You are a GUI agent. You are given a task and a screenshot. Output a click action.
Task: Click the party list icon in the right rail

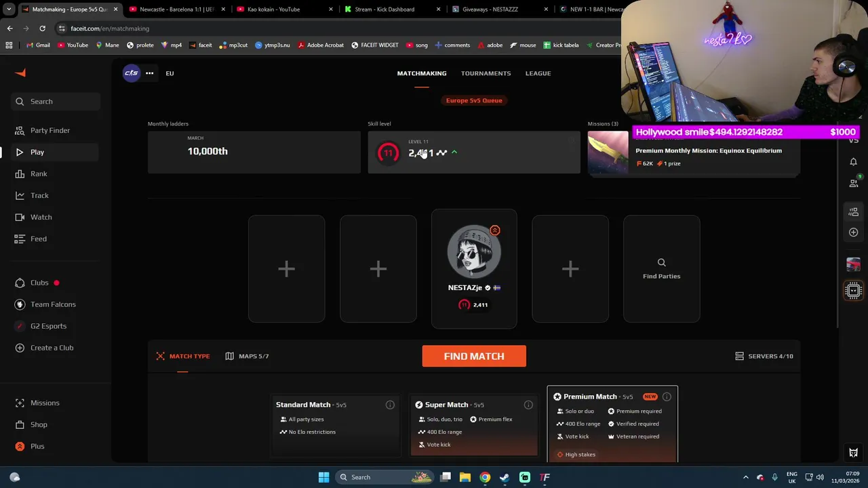pyautogui.click(x=853, y=212)
